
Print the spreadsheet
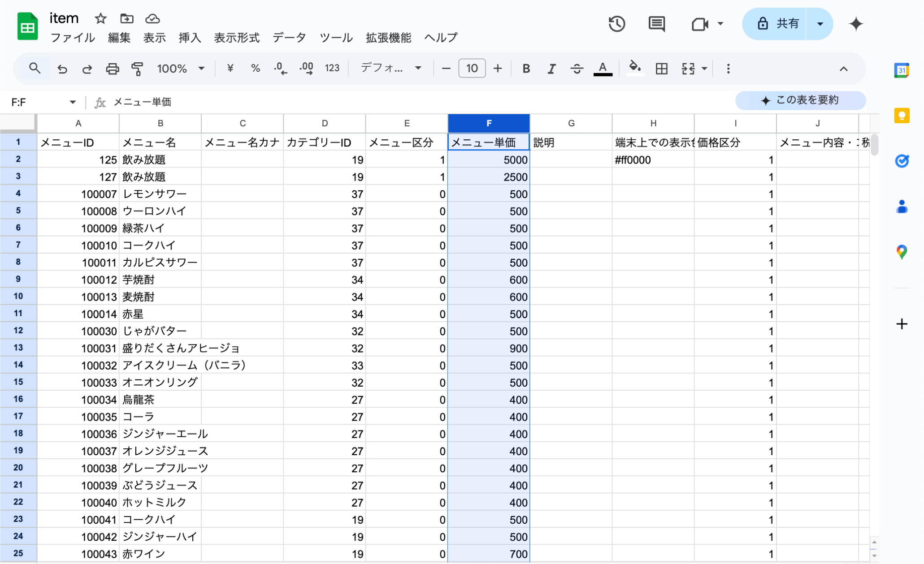112,69
